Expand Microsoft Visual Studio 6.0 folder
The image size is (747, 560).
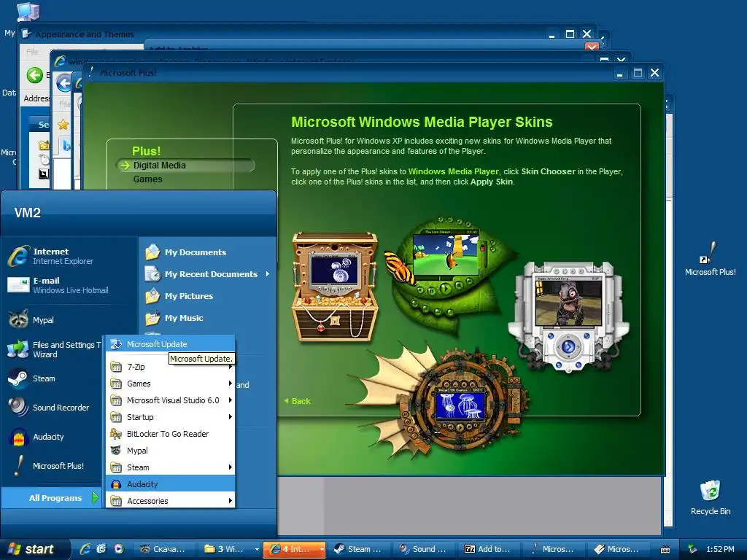tap(170, 400)
